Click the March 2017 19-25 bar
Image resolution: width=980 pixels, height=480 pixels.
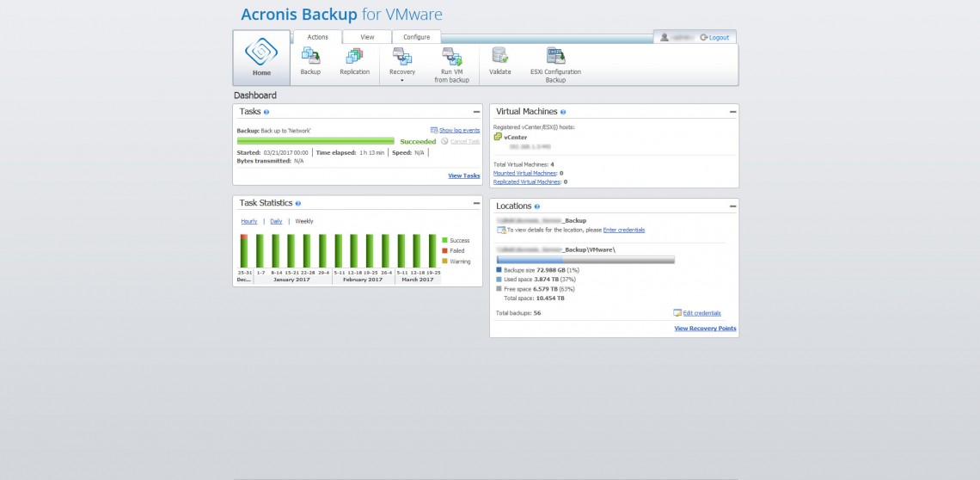point(432,251)
